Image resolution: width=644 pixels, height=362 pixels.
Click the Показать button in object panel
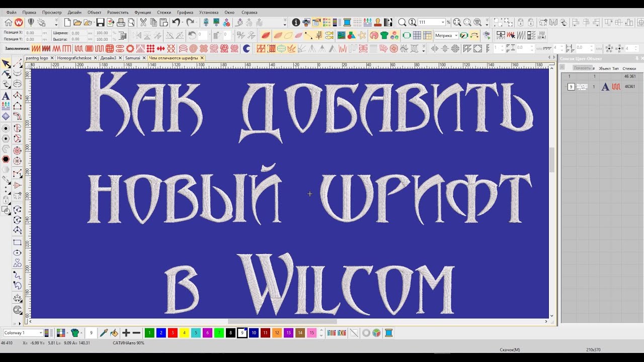pyautogui.click(x=582, y=68)
